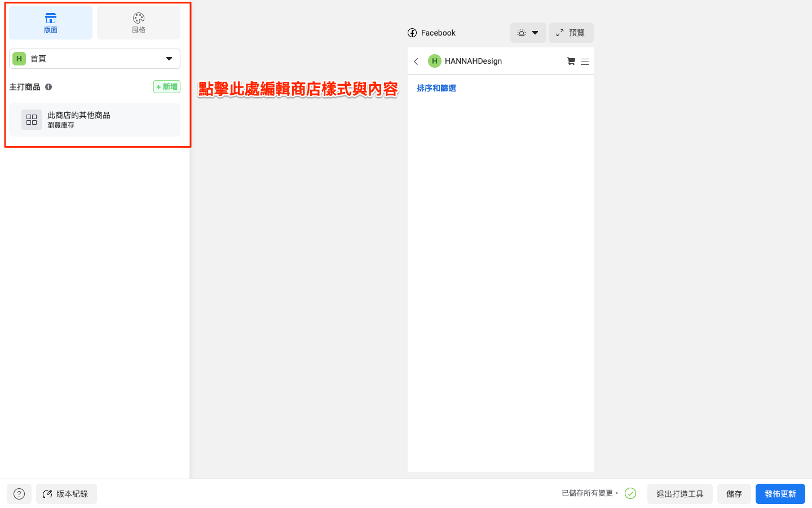Open the 首頁 page dropdown

coord(95,59)
